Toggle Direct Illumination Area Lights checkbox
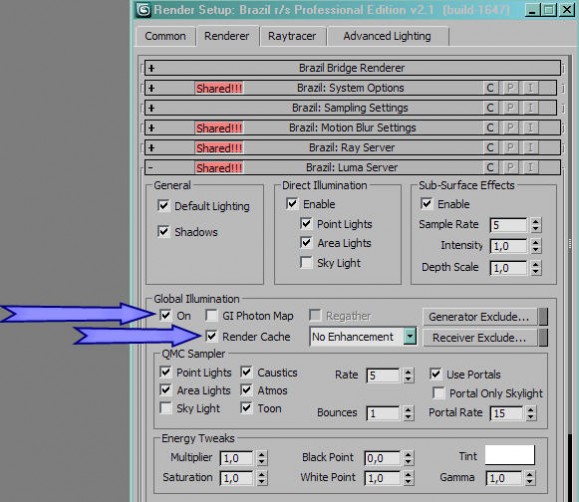 coord(306,243)
